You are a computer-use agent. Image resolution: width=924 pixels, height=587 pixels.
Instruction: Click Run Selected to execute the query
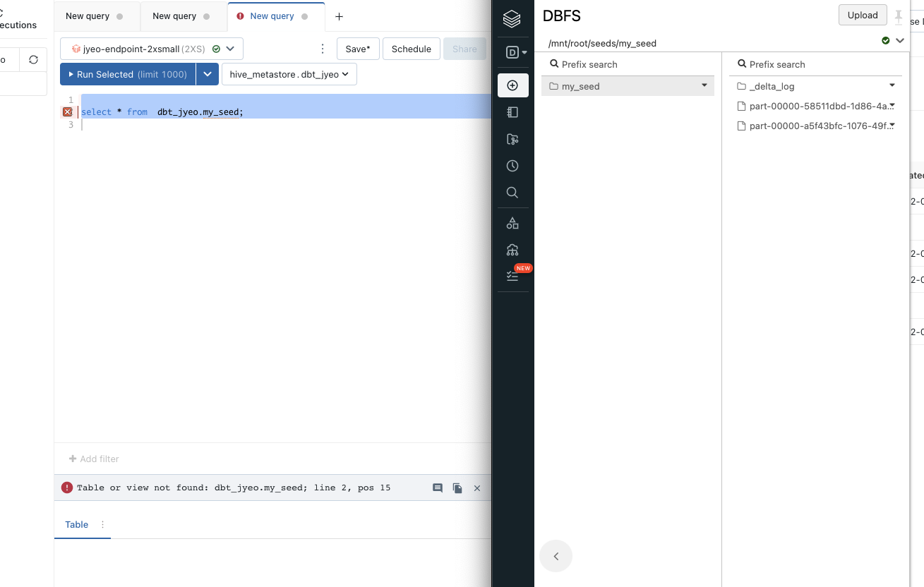pyautogui.click(x=127, y=74)
